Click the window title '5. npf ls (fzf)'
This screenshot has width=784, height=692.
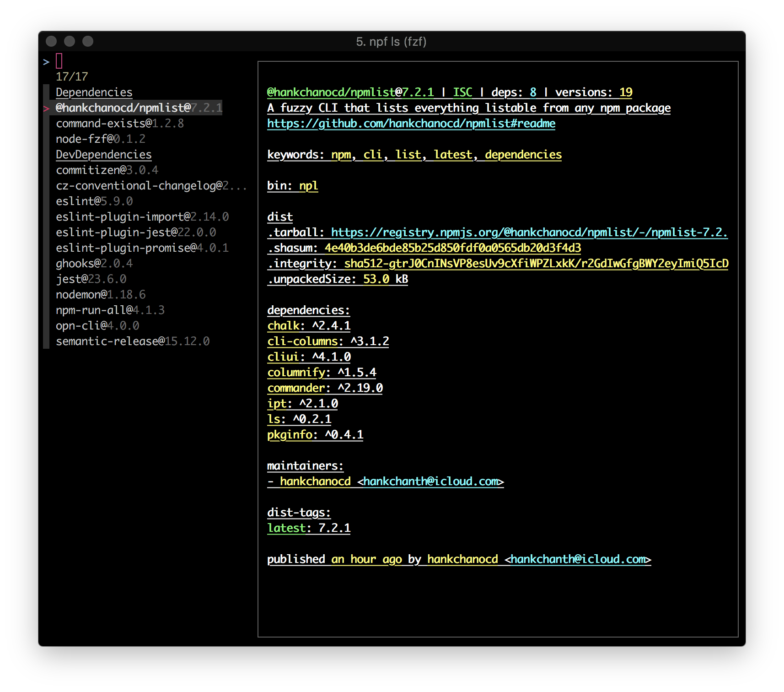point(391,42)
